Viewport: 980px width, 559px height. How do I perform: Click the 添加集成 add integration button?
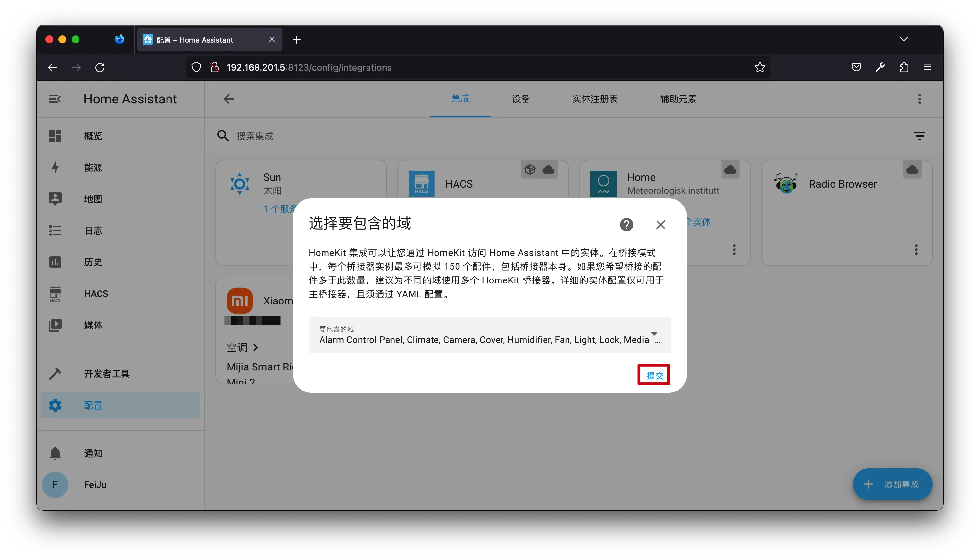[x=892, y=484]
